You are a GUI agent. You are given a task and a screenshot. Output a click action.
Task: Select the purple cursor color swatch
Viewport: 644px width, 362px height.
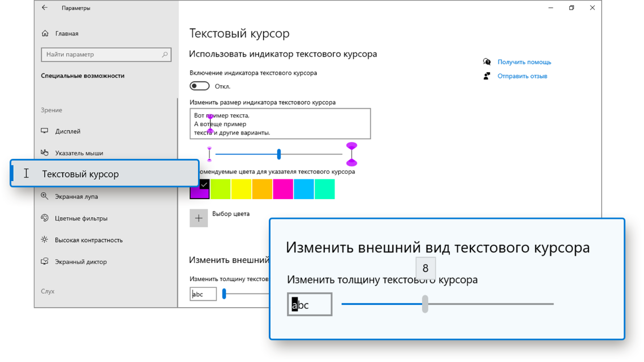[200, 189]
